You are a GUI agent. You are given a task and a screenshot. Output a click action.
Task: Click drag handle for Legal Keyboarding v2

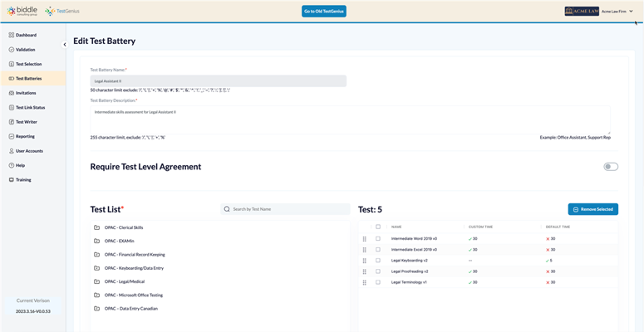pos(364,261)
